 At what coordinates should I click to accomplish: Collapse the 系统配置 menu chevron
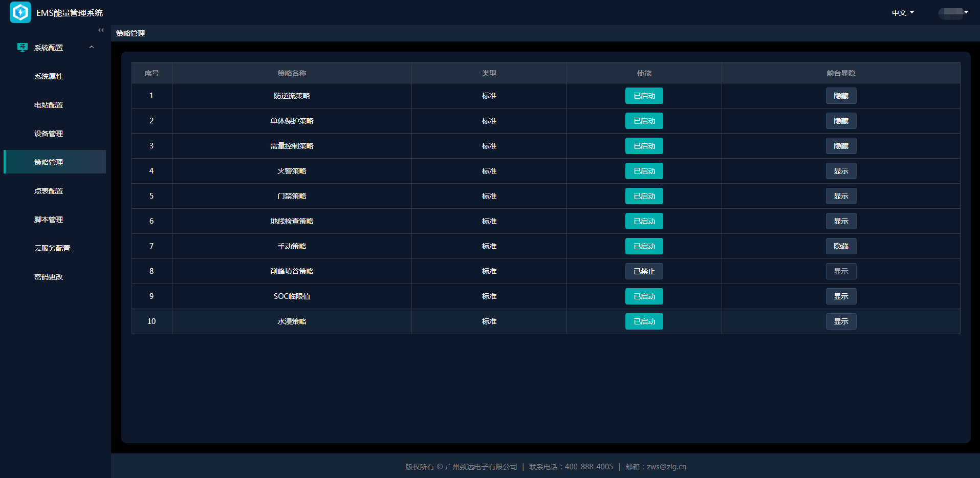point(92,47)
